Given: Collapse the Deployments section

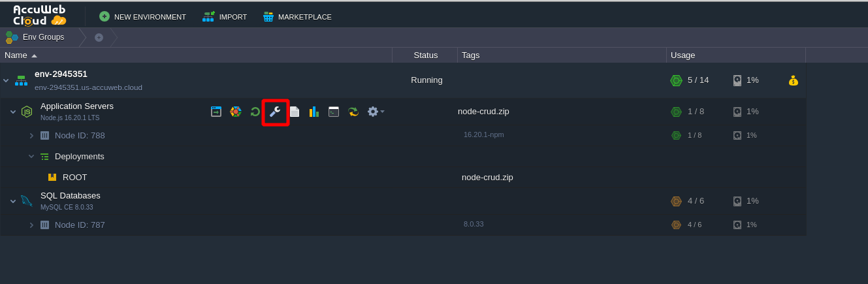Looking at the screenshot, I should (x=31, y=157).
